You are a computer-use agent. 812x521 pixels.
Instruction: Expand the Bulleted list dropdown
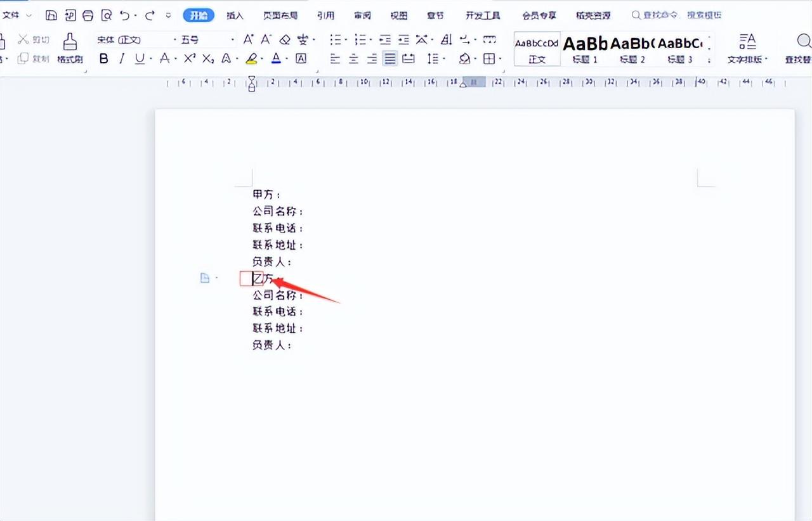[x=346, y=40]
